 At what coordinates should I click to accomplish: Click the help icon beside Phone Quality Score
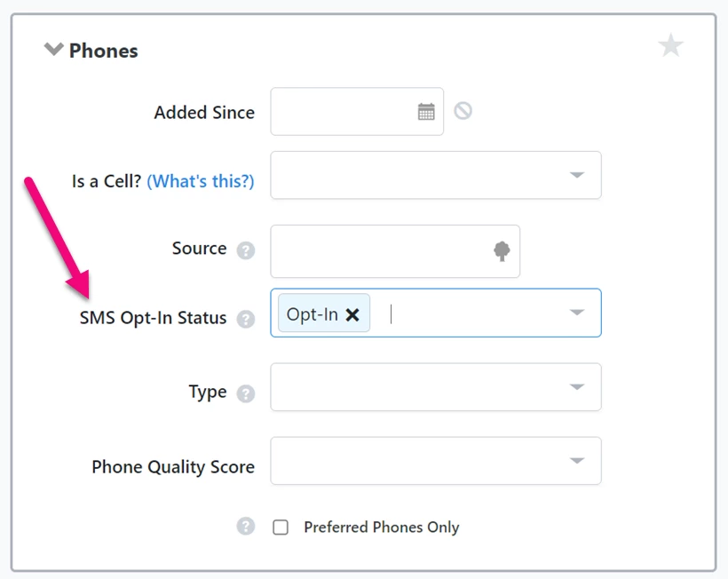click(x=245, y=526)
